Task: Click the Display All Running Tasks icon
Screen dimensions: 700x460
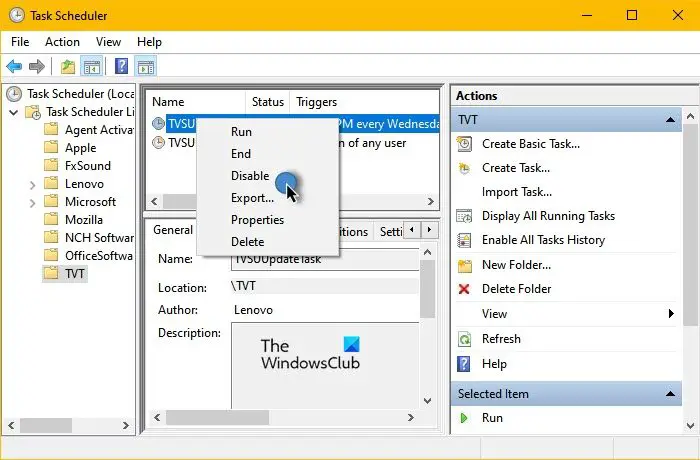Action: tap(464, 216)
